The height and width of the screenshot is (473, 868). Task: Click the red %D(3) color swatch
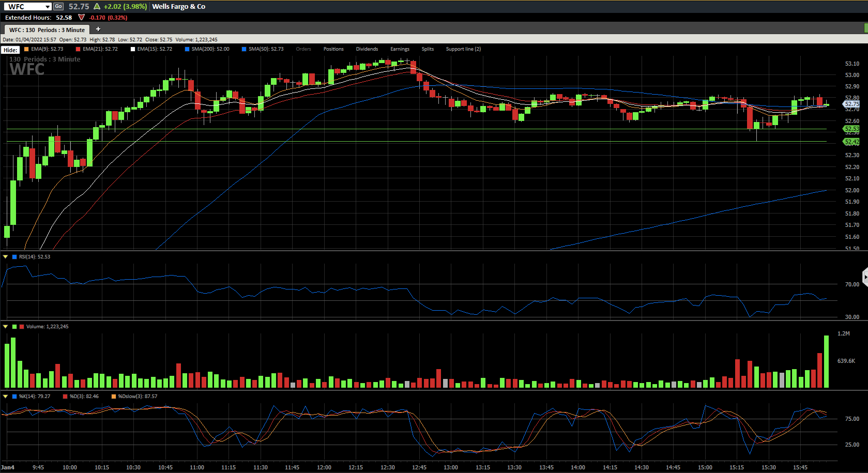click(x=65, y=396)
